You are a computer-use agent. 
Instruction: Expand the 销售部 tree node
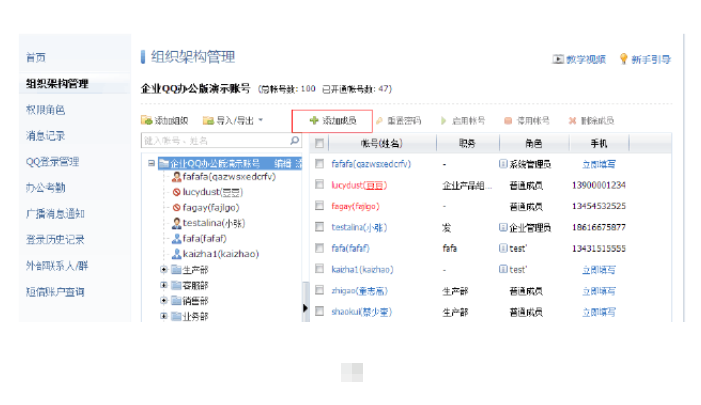(x=164, y=300)
